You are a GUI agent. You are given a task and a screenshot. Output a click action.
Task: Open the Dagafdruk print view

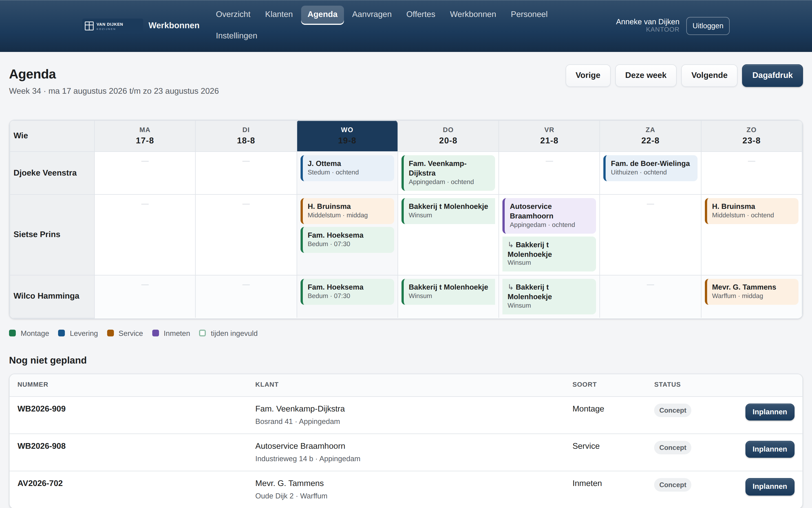(x=773, y=75)
